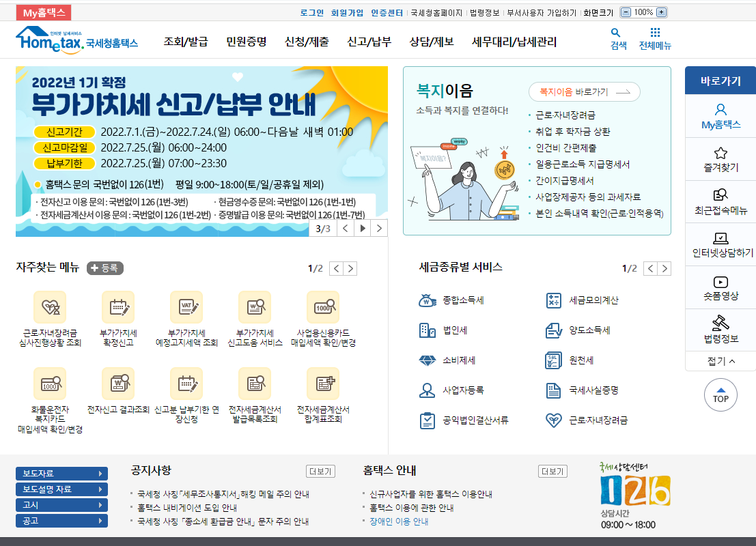The image size is (756, 546).
Task: Expand 보도자료 item
Action: [x=61, y=474]
